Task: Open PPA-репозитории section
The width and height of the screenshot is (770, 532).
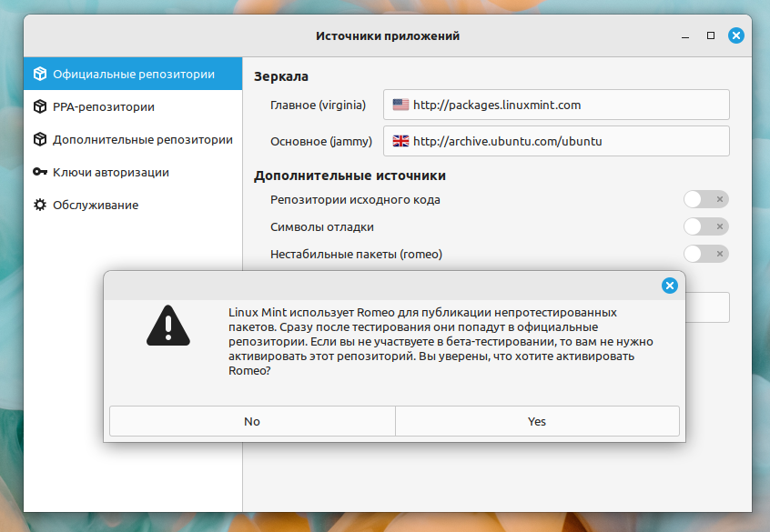Action: [133, 106]
